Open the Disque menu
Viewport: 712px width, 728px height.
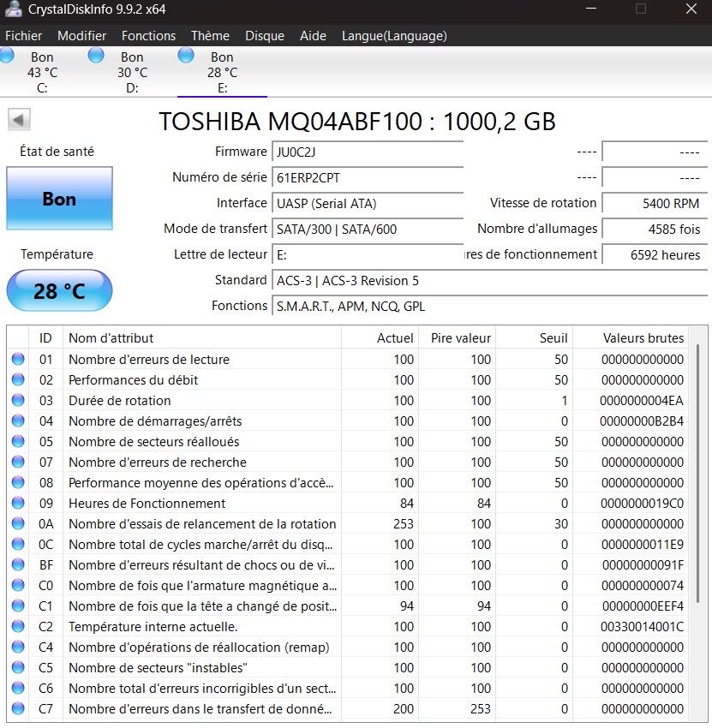[x=265, y=36]
